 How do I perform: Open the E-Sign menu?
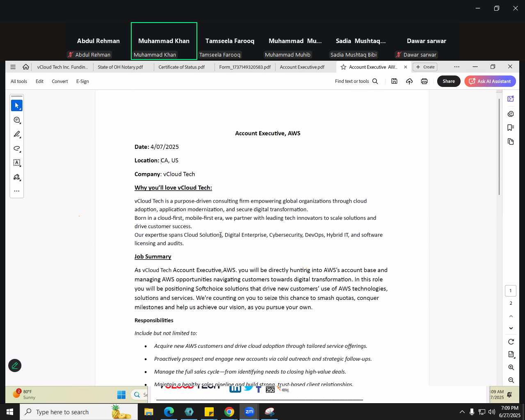82,81
